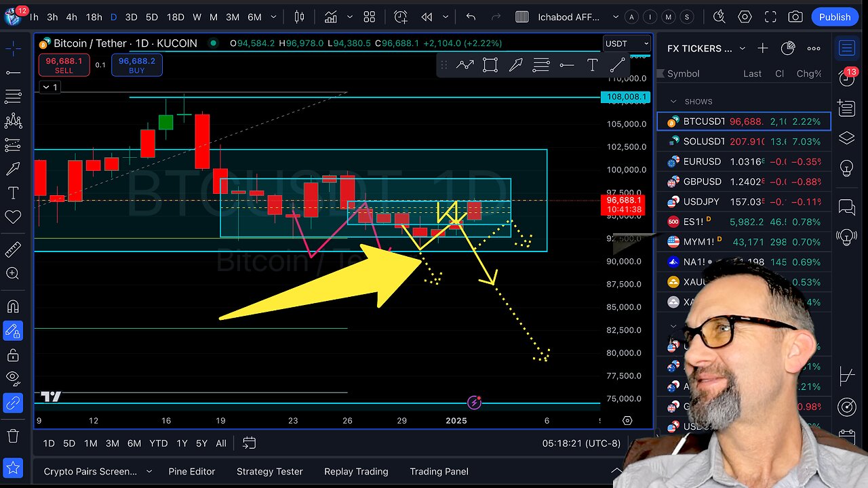
Task: Toggle lock all drawings
Action: tap(13, 355)
